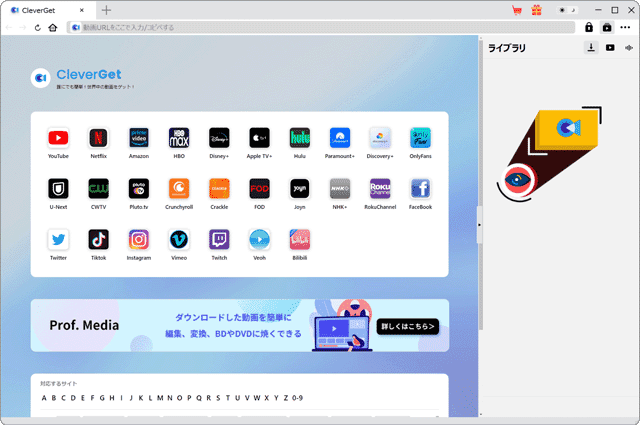Open the three-dots more menu
The height and width of the screenshot is (426, 640).
click(x=626, y=27)
